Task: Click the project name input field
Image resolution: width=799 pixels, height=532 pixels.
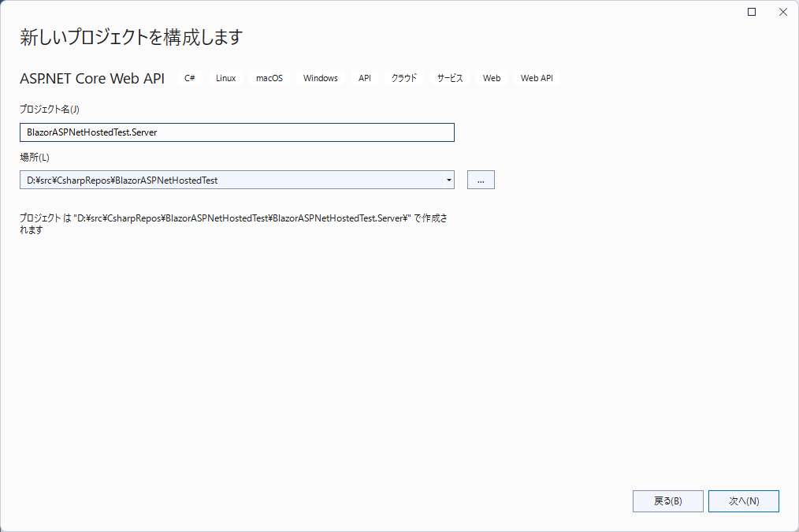Action: coord(237,132)
